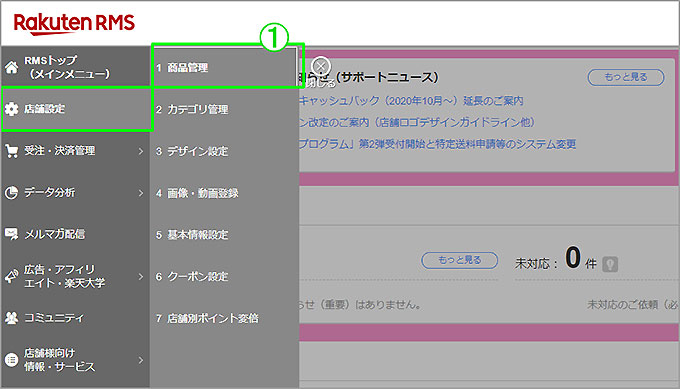Open the 店舗ロゴデザインガイドライン news link
Viewport: 680px width, 389px height.
[417, 122]
